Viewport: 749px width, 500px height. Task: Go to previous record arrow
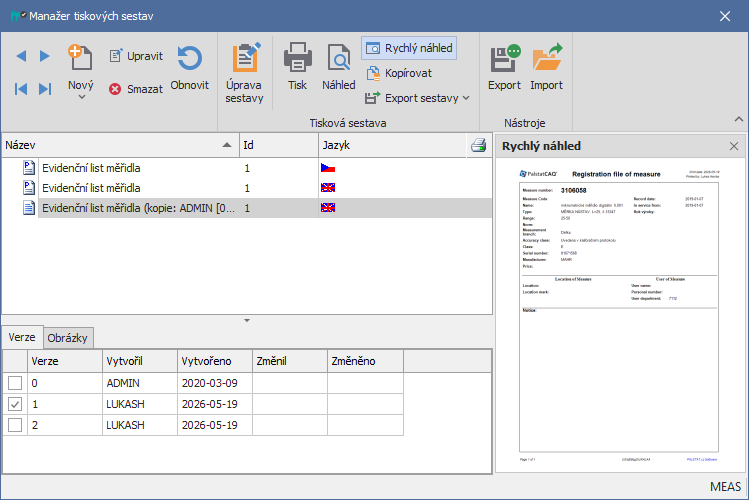coord(21,56)
